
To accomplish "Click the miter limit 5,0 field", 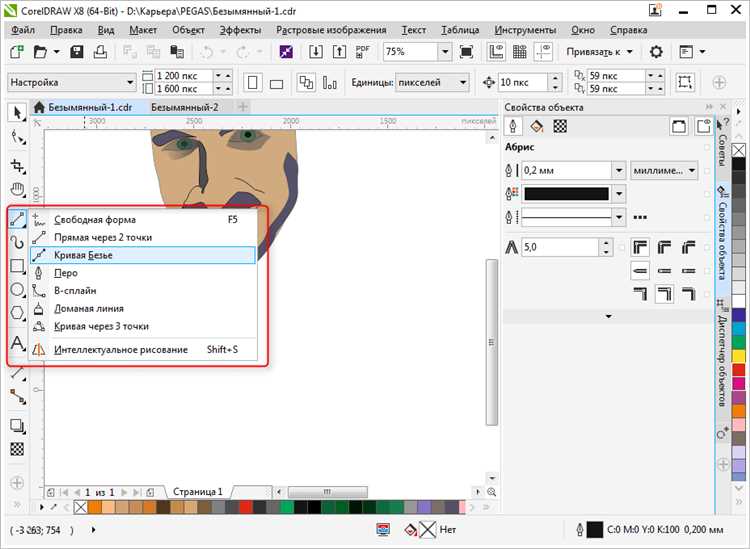I will pyautogui.click(x=561, y=247).
